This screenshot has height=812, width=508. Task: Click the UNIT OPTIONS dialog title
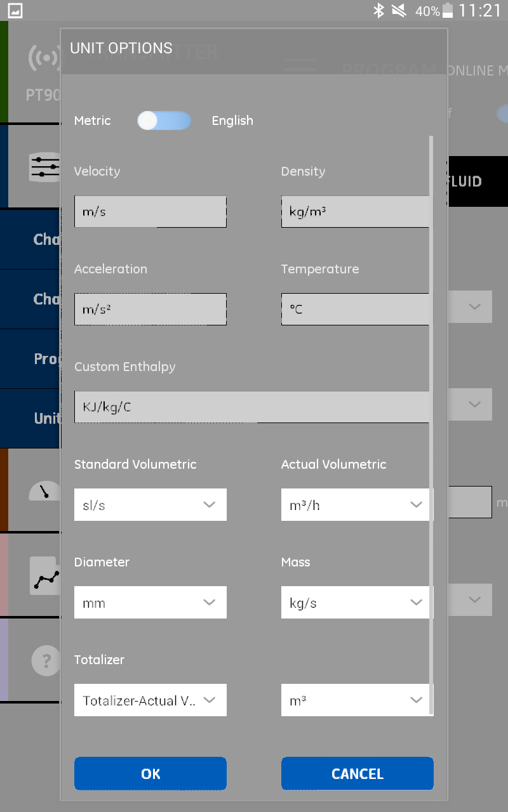point(121,48)
